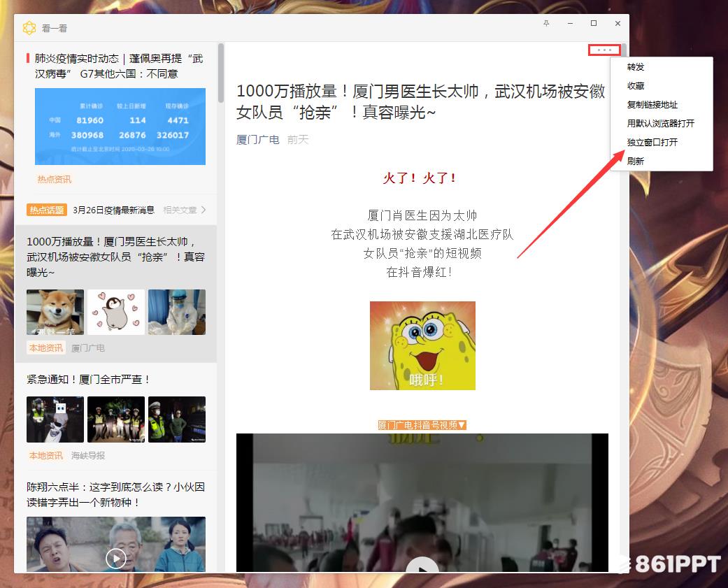This screenshot has width=728, height=588.
Task: Close the 看一看 window
Action: click(x=618, y=23)
